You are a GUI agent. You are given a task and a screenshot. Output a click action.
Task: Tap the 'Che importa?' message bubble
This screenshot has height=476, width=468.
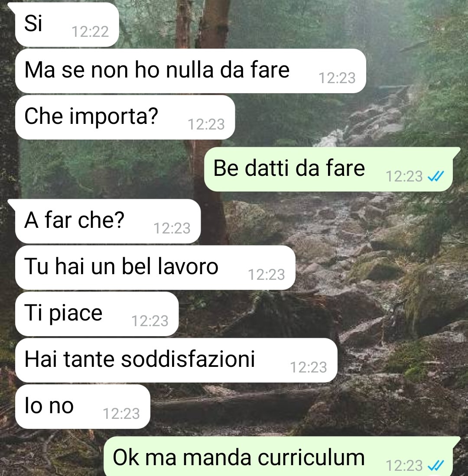(x=125, y=117)
